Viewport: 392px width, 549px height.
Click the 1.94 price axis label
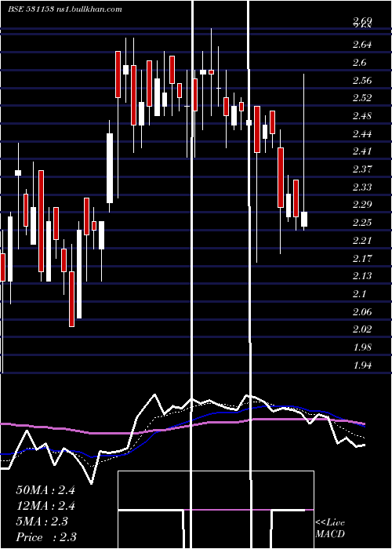click(361, 365)
